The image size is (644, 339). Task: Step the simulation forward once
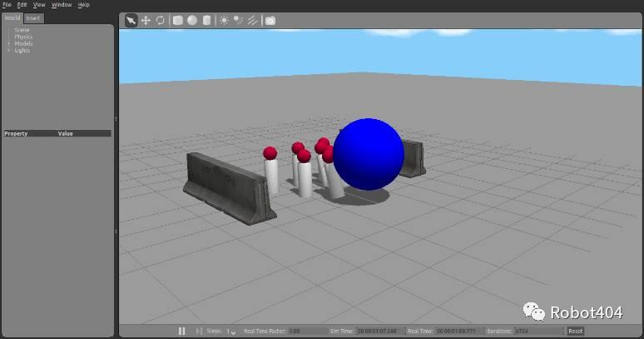pos(199,331)
